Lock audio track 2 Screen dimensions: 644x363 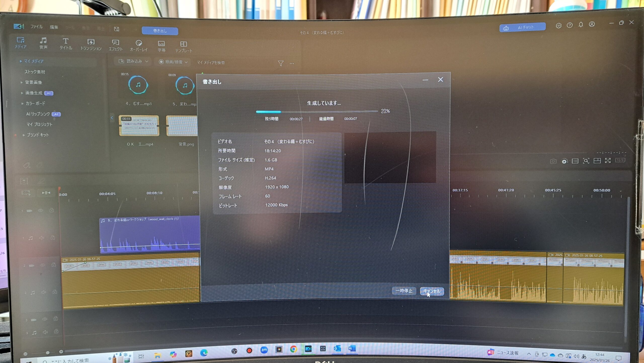(x=55, y=292)
